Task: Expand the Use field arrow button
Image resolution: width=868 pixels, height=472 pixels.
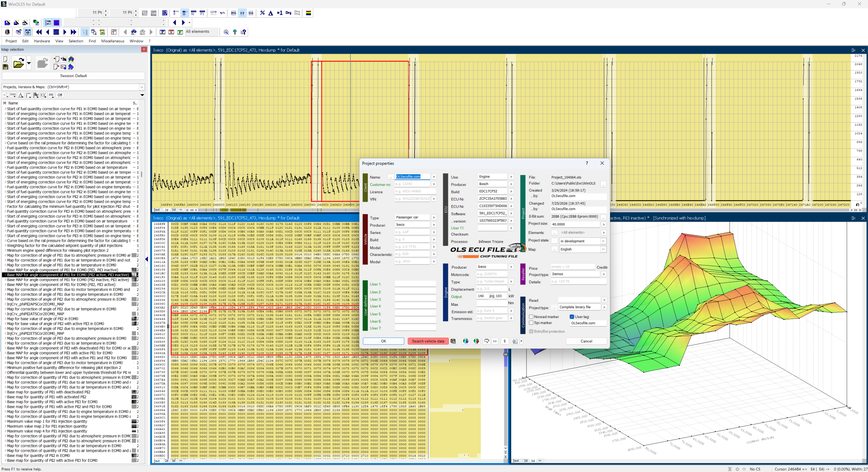Action: 511,177
